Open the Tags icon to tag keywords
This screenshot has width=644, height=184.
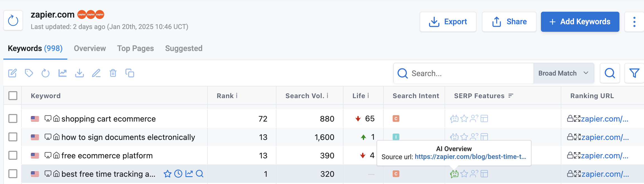[x=29, y=73]
